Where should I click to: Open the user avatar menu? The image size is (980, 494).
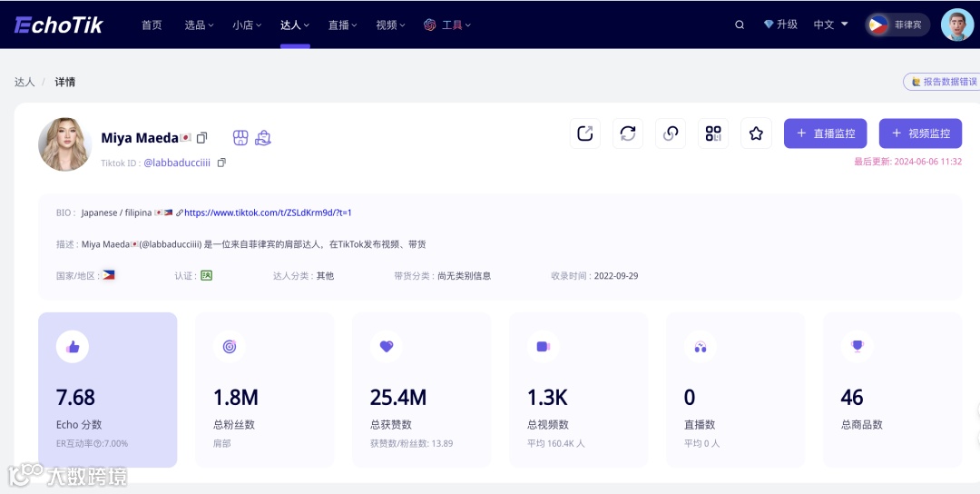tap(957, 25)
